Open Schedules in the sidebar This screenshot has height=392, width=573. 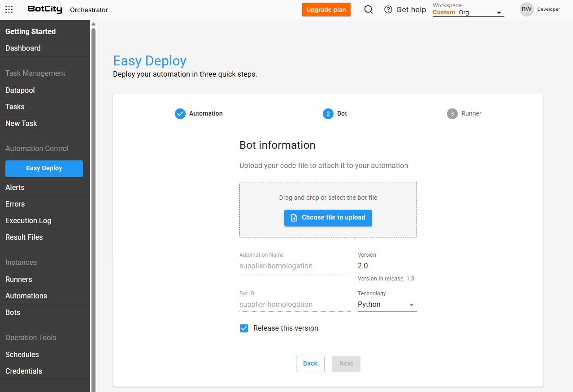[45, 355]
